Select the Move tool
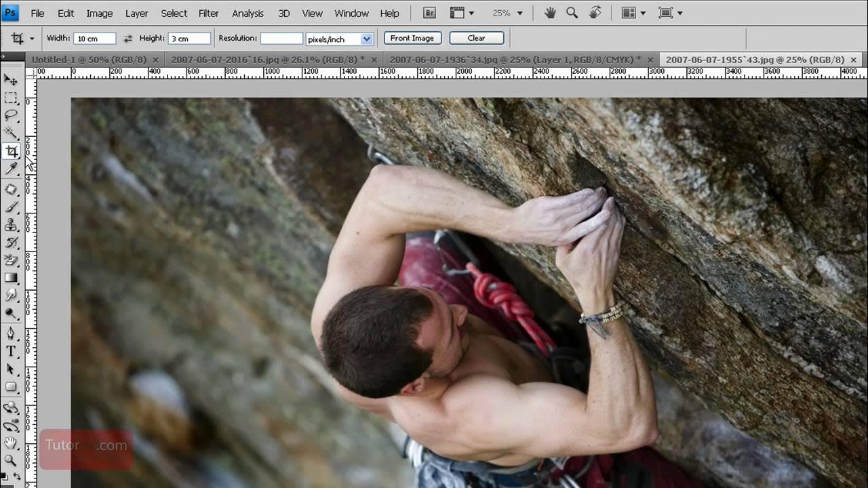The image size is (868, 488). coord(11,80)
